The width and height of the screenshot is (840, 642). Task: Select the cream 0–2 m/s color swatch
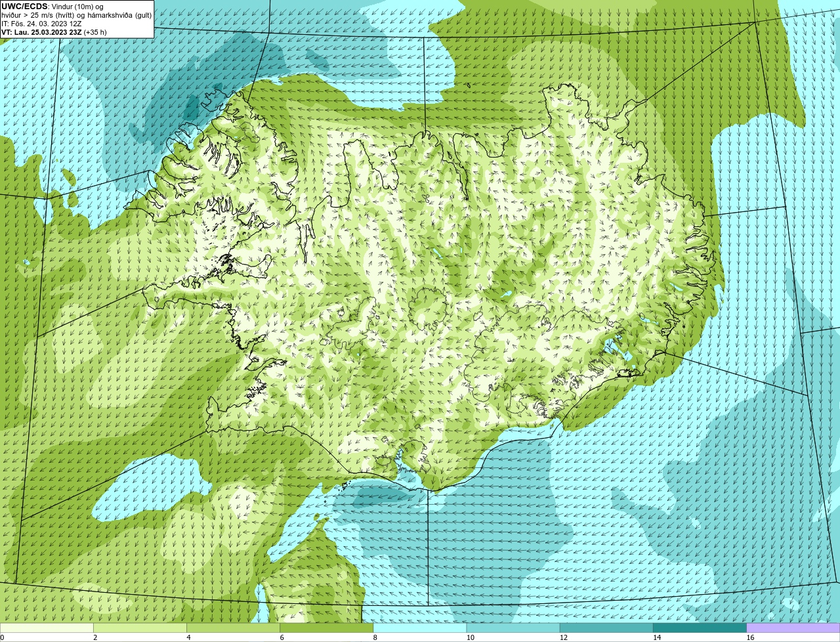click(x=47, y=628)
